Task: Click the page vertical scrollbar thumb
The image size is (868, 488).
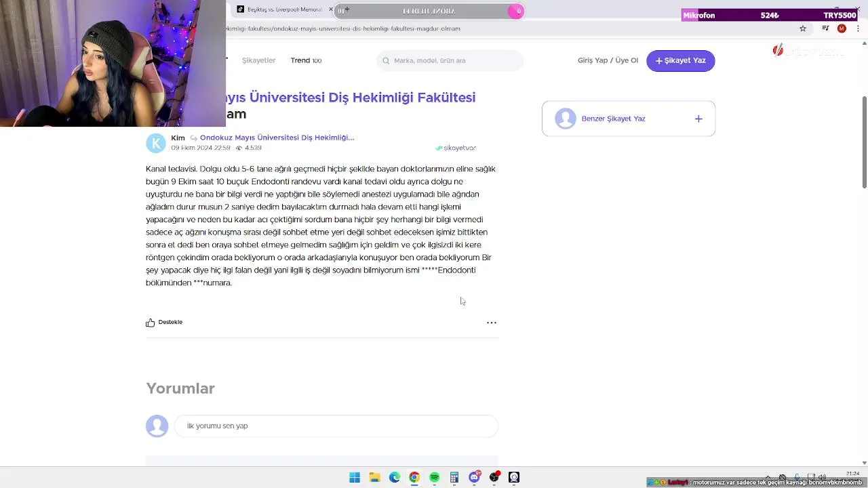Action: point(864,142)
